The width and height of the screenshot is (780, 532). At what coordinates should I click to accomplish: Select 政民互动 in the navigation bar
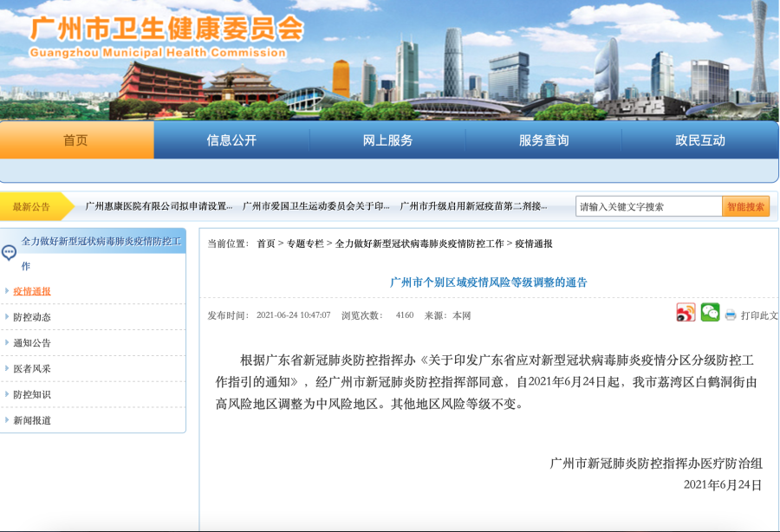699,140
